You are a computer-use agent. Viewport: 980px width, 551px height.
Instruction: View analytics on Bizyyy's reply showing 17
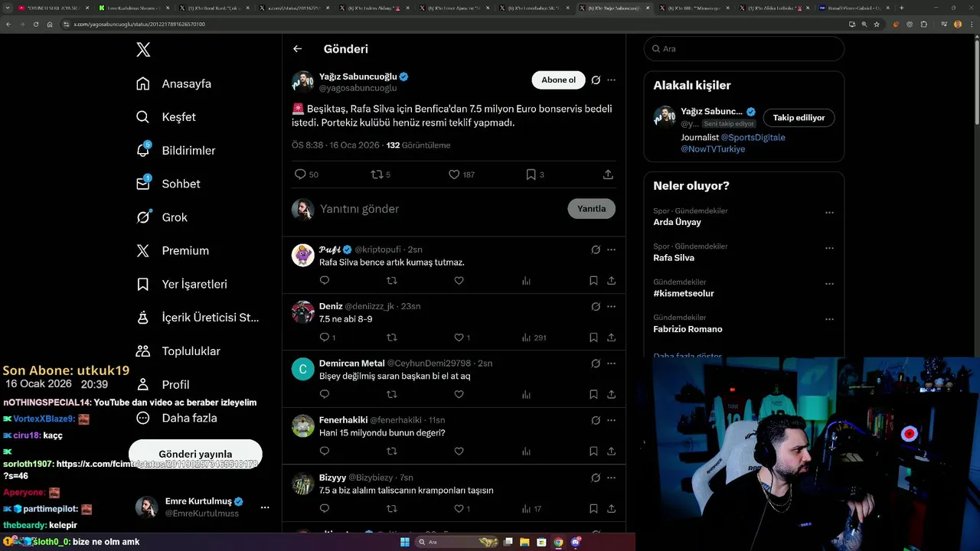click(x=531, y=509)
